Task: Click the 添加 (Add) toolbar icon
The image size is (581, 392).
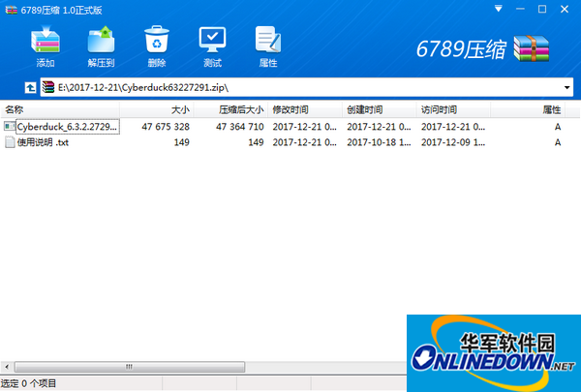Action: [46, 45]
